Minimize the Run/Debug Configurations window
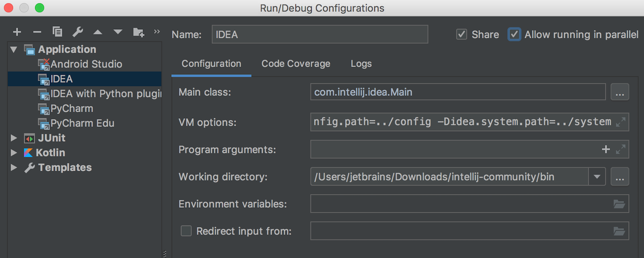 (24, 8)
